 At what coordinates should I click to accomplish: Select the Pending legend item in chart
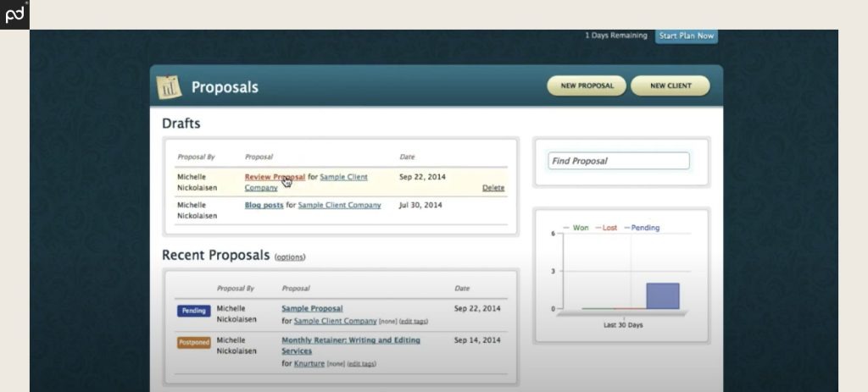coord(644,228)
